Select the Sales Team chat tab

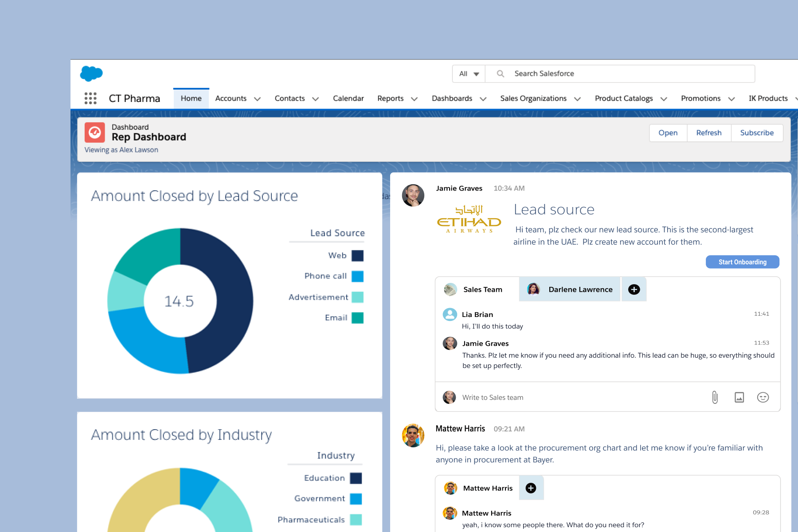click(477, 289)
